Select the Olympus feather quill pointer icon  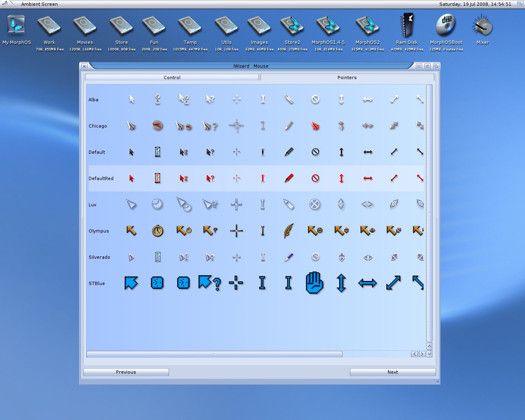click(x=289, y=231)
